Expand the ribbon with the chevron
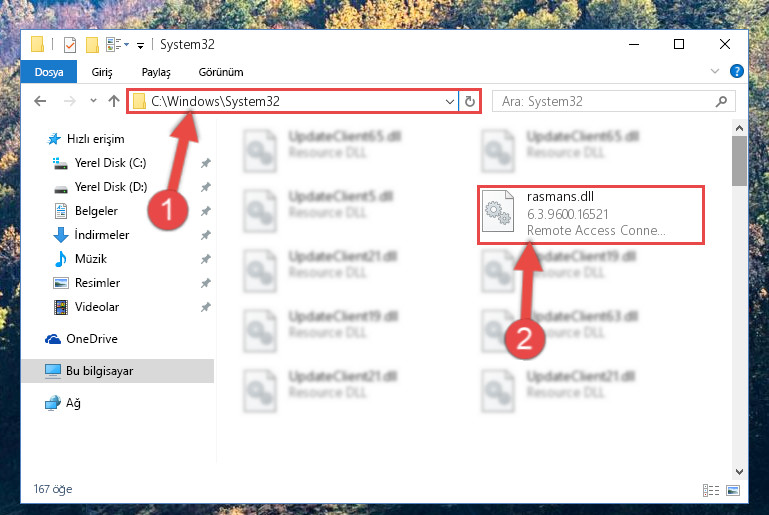769x515 pixels. click(715, 71)
